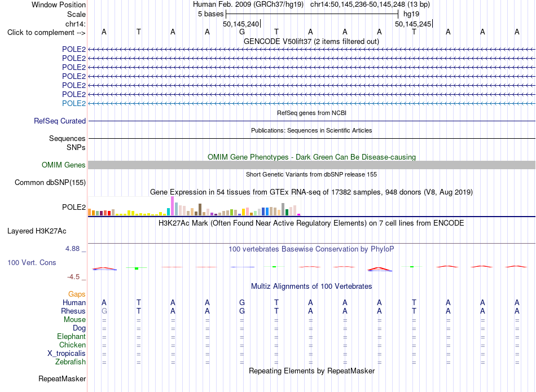This screenshot has height=392, width=536.
Task: Click the Chicken species label
Action: point(72,345)
